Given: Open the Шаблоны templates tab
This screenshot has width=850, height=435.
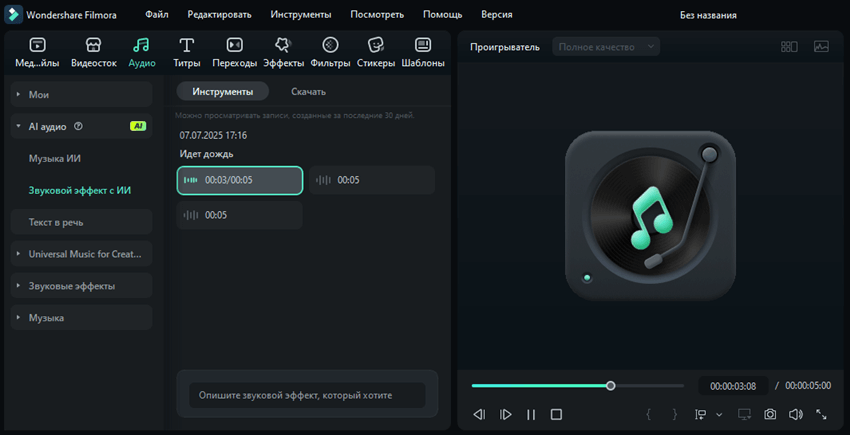Looking at the screenshot, I should pos(423,53).
